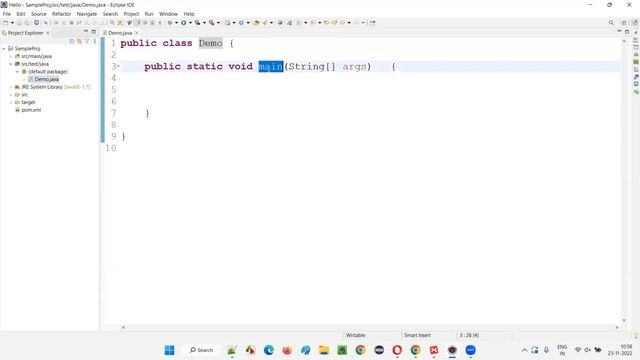640x360 pixels.
Task: Collapse the (default package) node
Action: point(17,71)
